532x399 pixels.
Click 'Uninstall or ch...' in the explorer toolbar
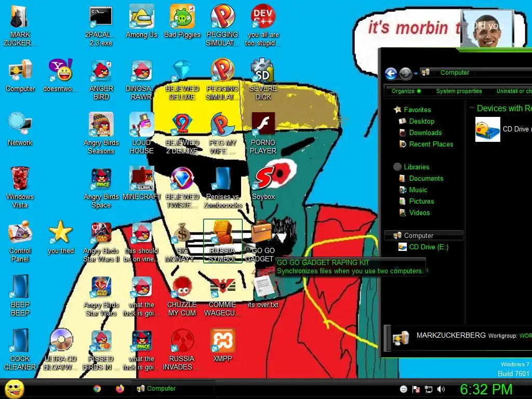514,91
